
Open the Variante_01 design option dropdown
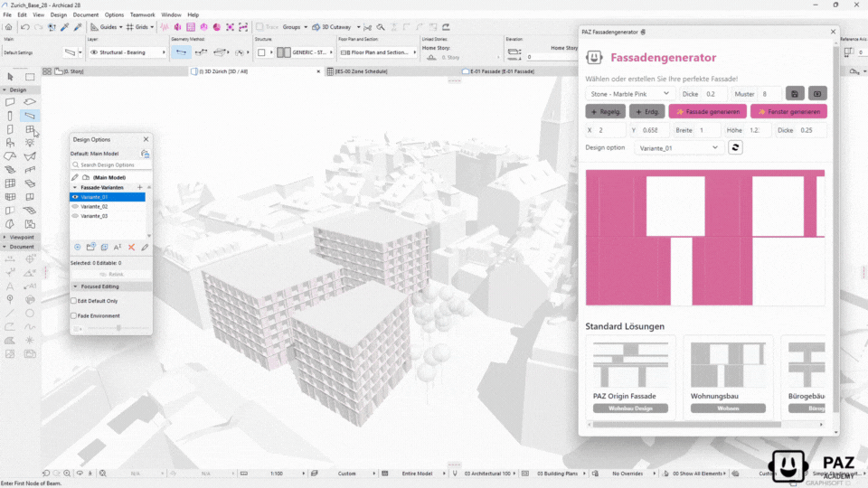(x=678, y=147)
